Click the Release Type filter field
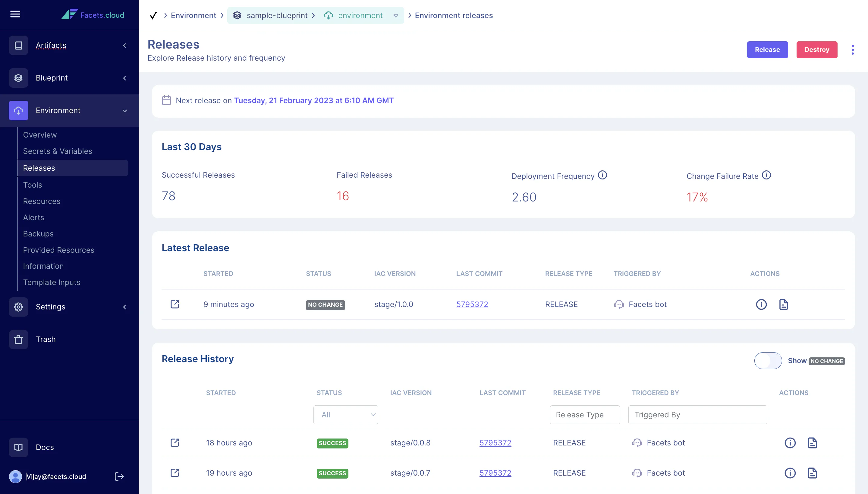868x494 pixels. 585,415
